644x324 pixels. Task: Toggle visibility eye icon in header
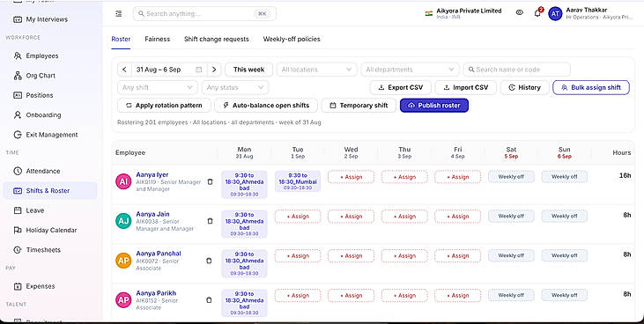click(x=519, y=12)
